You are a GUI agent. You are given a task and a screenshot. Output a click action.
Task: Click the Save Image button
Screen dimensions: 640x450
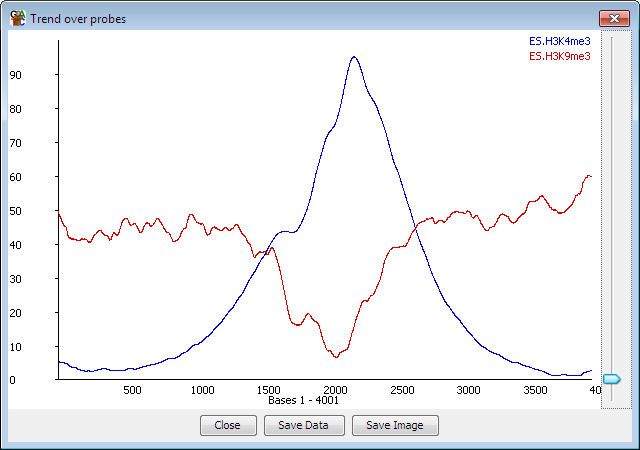395,425
